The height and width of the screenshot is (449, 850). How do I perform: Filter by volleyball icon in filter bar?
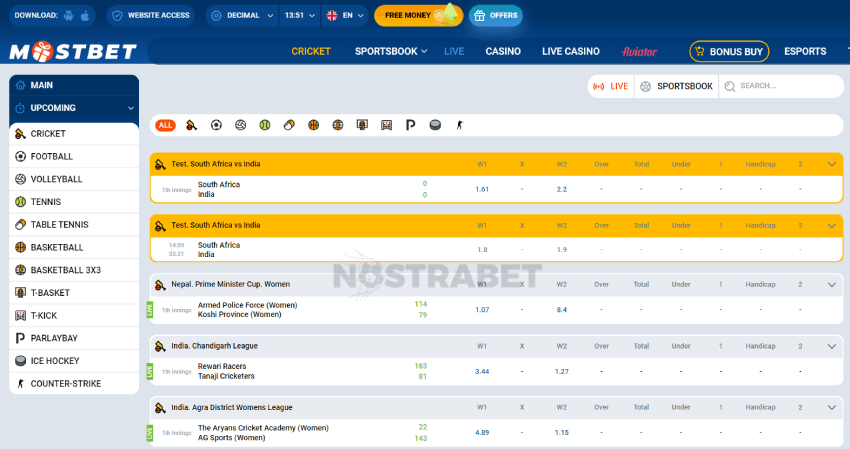[240, 125]
